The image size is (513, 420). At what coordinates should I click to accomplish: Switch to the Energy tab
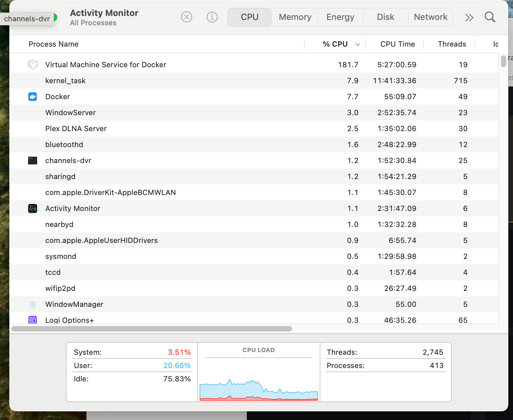pyautogui.click(x=340, y=17)
